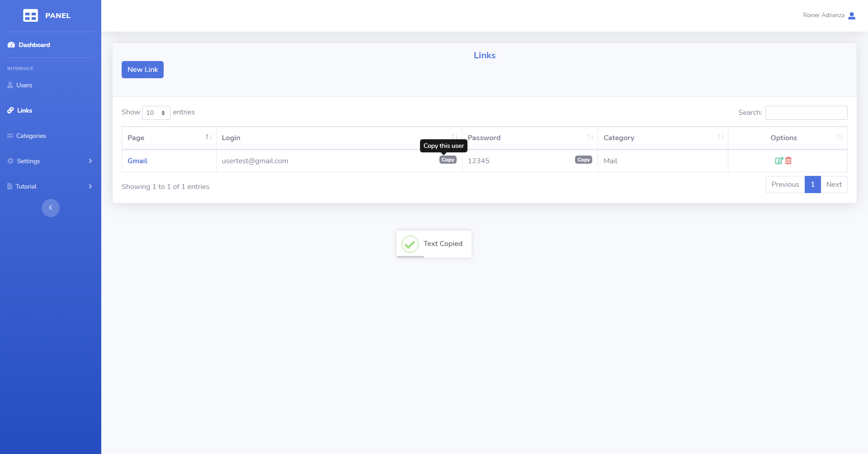Click the green edit icon for Gmail
Screen dimensions: 868x454
point(778,161)
